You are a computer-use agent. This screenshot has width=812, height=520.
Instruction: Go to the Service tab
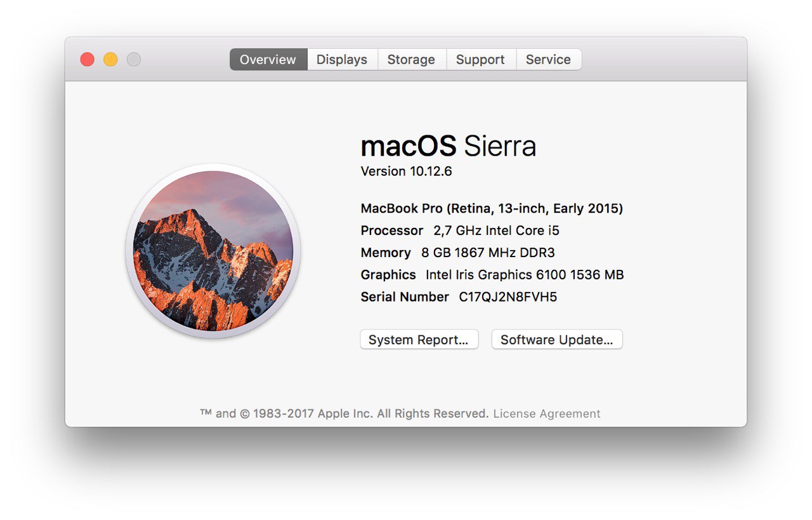(548, 60)
